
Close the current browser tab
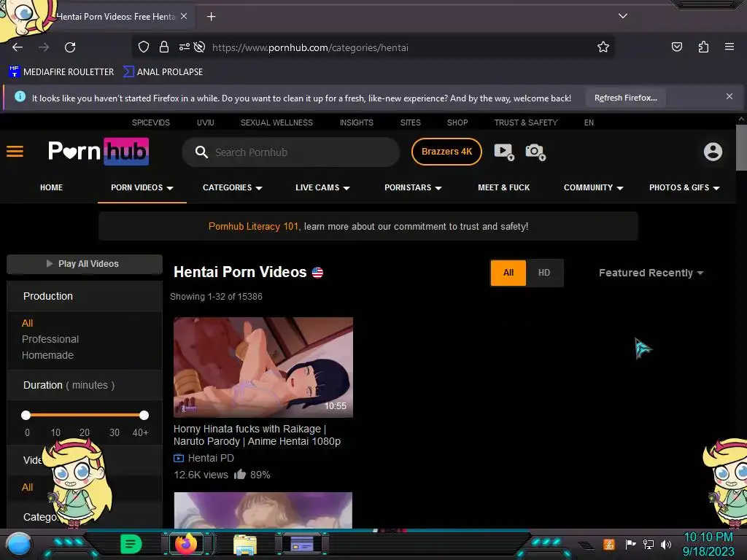pyautogui.click(x=184, y=16)
